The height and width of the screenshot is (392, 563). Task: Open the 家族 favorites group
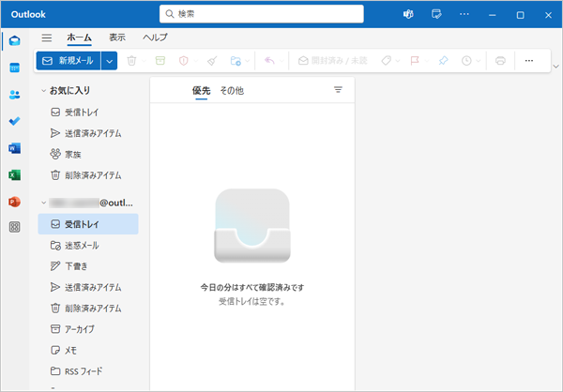tap(88, 155)
